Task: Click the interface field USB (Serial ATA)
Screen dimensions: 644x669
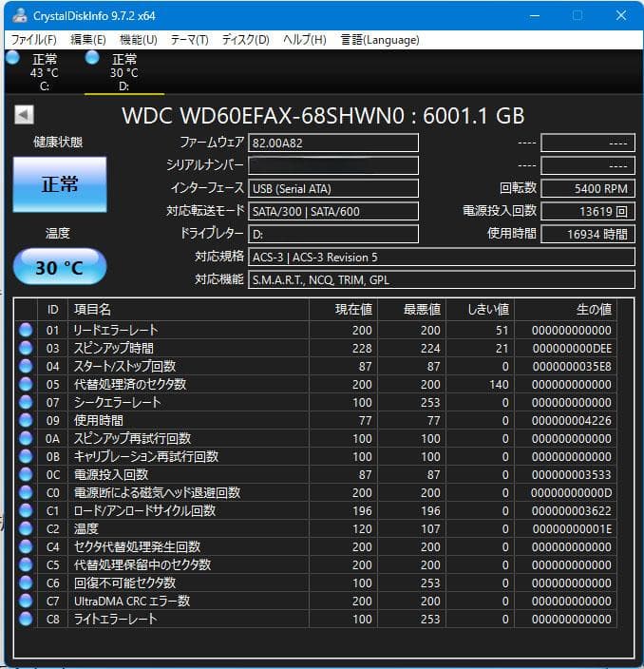Action: coord(333,188)
